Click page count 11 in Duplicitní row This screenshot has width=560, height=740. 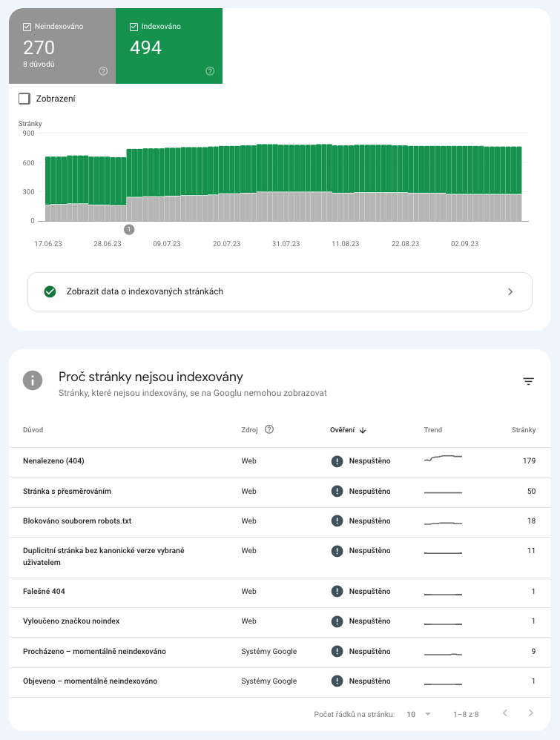[x=531, y=551]
